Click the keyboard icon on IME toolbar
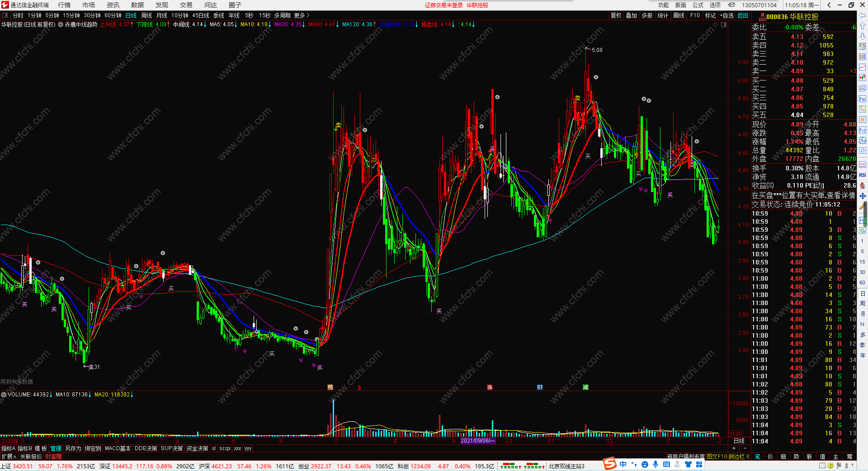868x471 pixels. click(666, 464)
